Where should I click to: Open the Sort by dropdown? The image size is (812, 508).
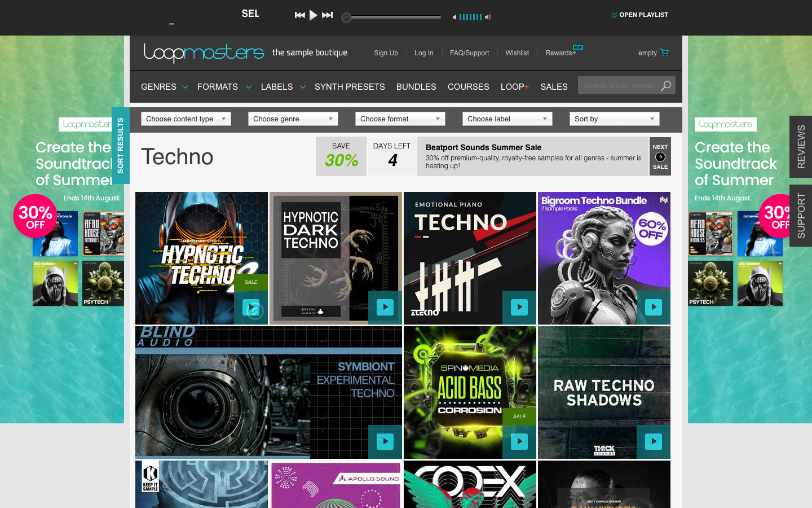pos(615,119)
